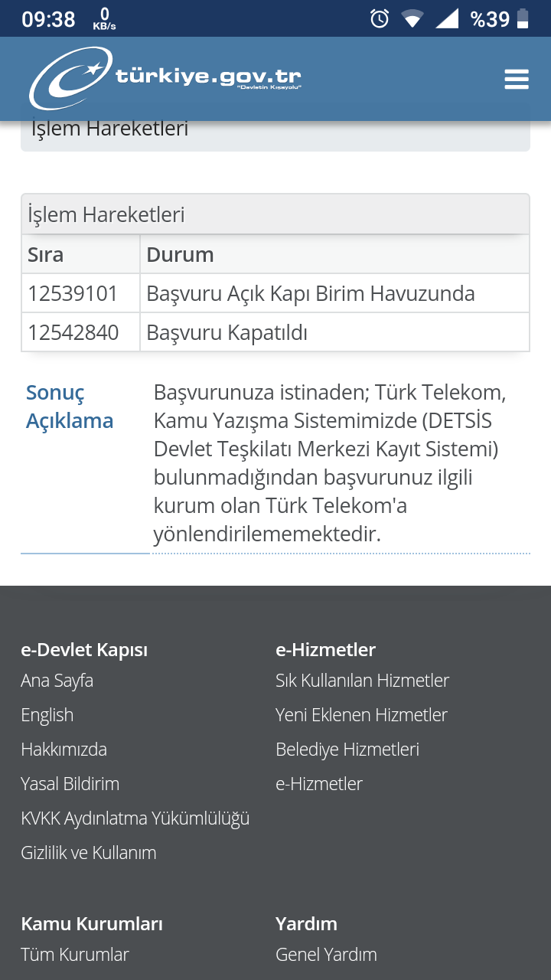
Task: Open the Ana Sayfa footer link
Action: pyautogui.click(x=57, y=681)
